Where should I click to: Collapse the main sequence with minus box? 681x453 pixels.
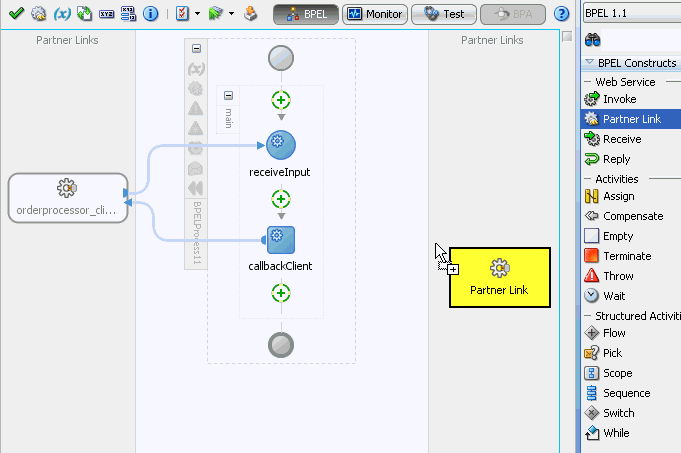coord(228,96)
